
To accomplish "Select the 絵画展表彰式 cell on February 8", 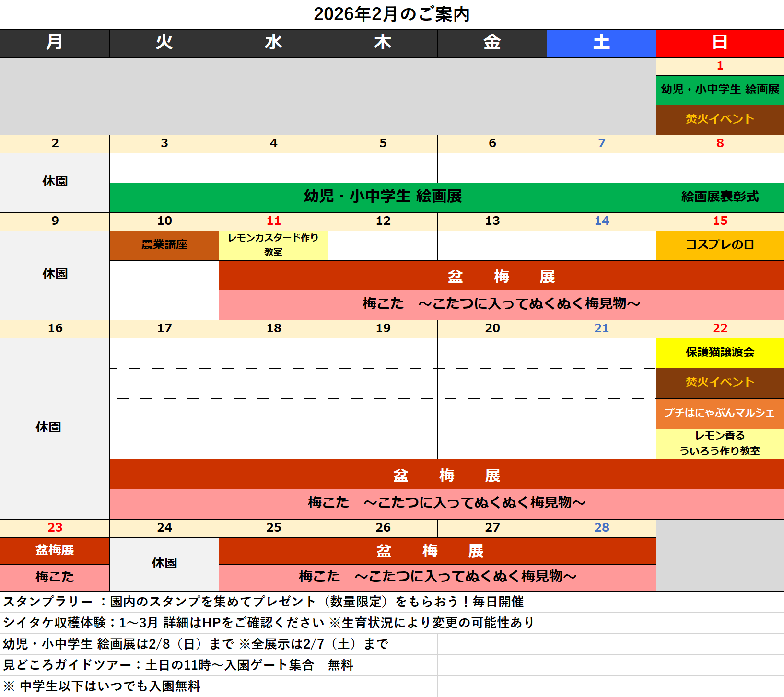I will tap(719, 197).
